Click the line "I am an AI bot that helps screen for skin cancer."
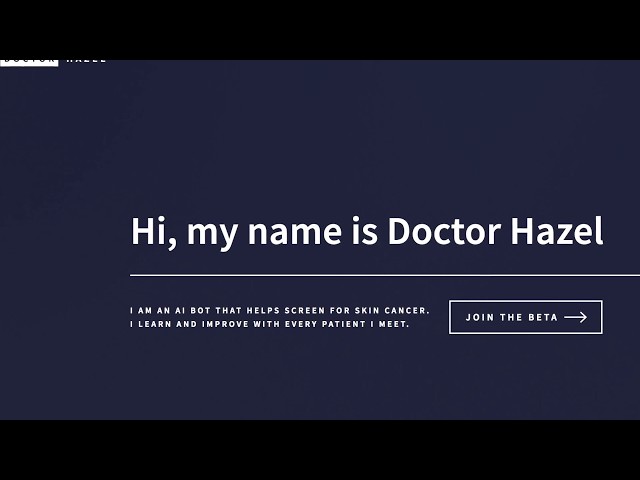 [280, 310]
